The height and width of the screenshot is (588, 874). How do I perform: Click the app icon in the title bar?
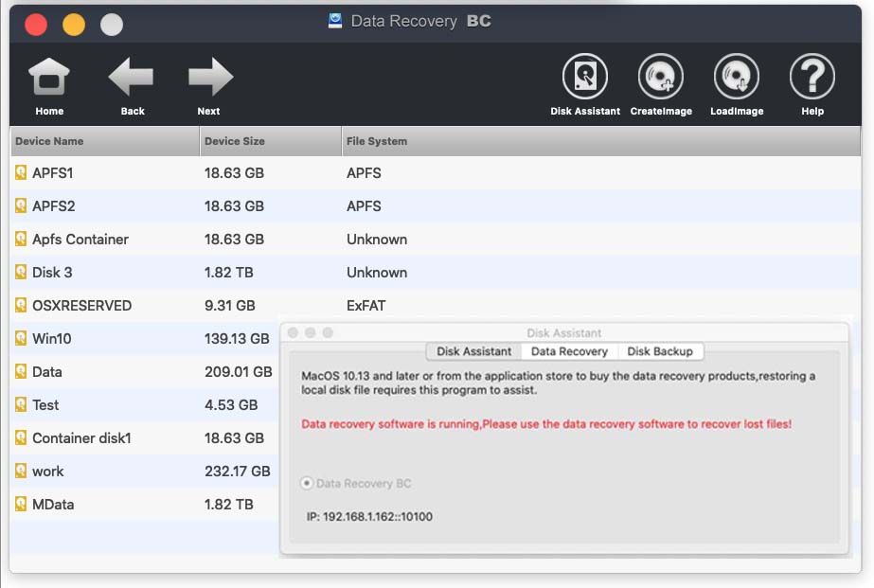coord(335,21)
